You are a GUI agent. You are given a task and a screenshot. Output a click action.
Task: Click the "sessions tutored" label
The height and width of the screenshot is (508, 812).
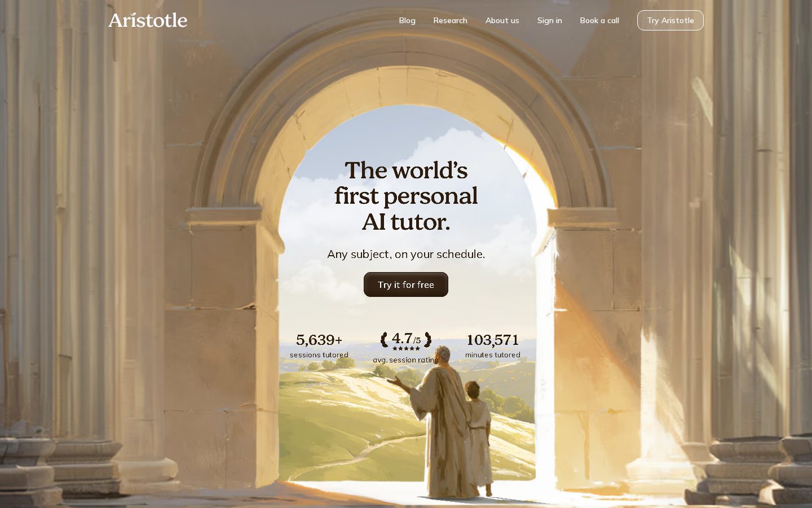[319, 355]
